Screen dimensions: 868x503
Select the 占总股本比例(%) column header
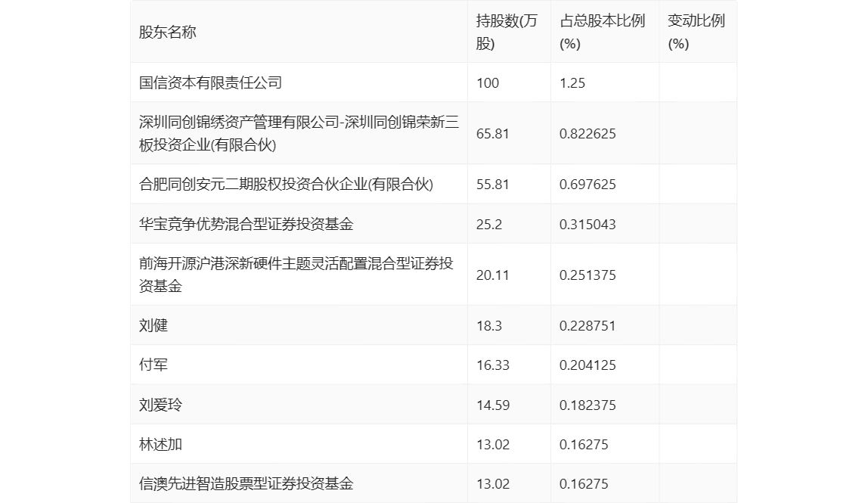pos(603,32)
